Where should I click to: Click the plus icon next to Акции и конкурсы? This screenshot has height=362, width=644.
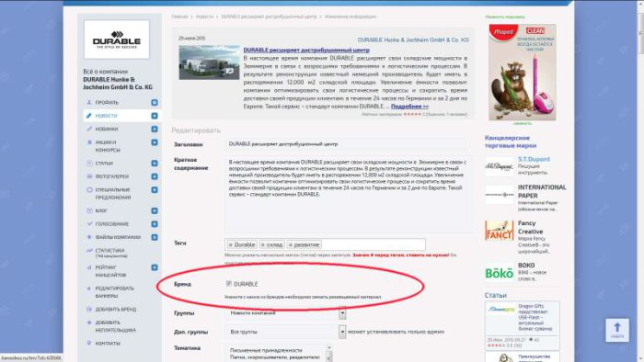[x=155, y=142]
